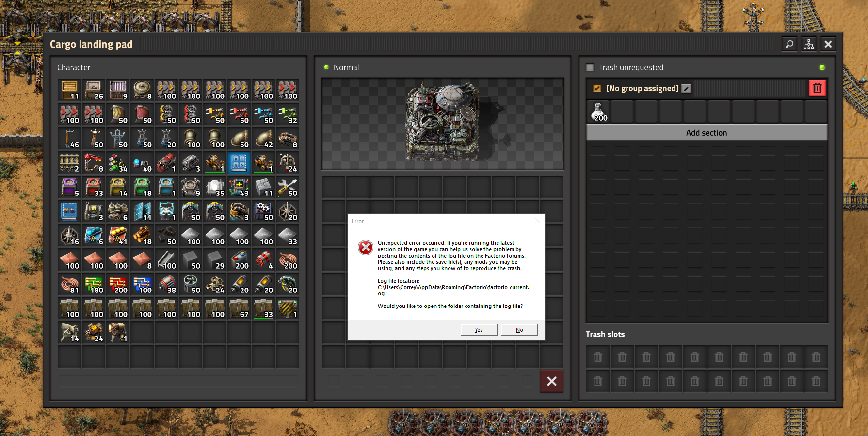Click the cargo landing pad preview image
868x436 pixels.
[442, 124]
